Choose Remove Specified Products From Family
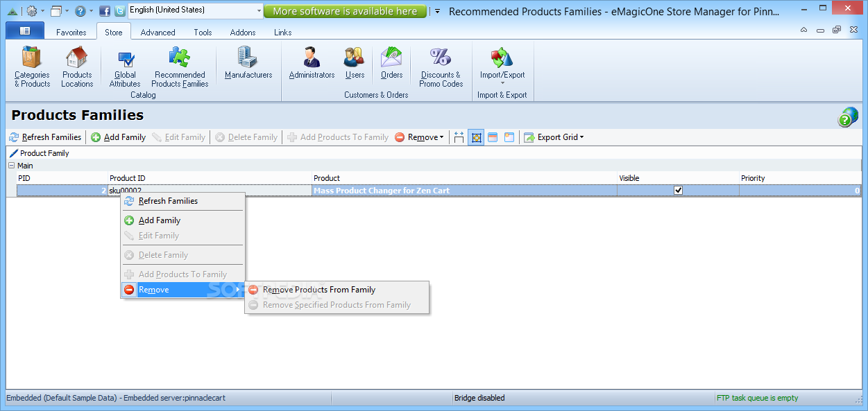Screen dimensions: 868x411 tap(337, 305)
